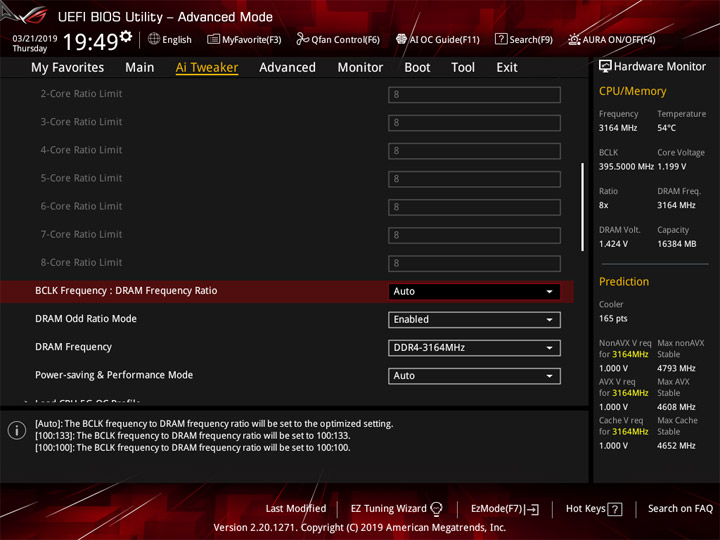This screenshot has height=540, width=720.
Task: Click the BCLK Frequency : DRAM Frequency Ratio label
Action: pos(126,291)
